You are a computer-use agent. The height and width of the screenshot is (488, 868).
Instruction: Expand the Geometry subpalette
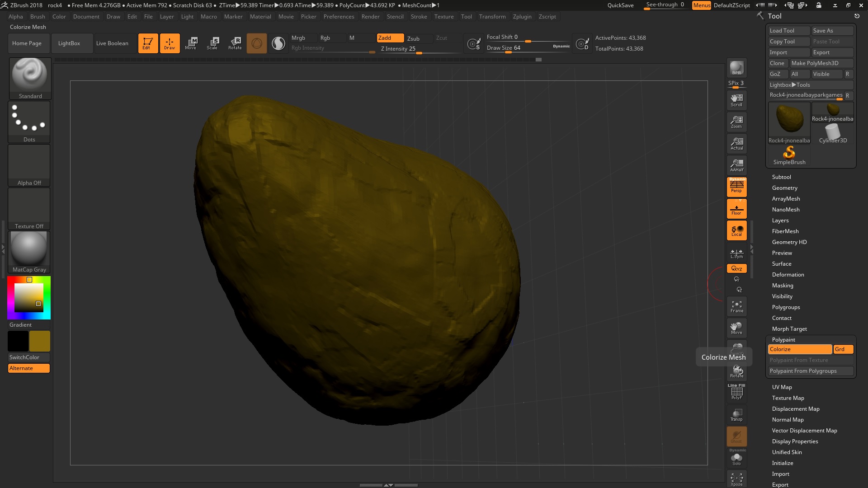click(x=784, y=188)
